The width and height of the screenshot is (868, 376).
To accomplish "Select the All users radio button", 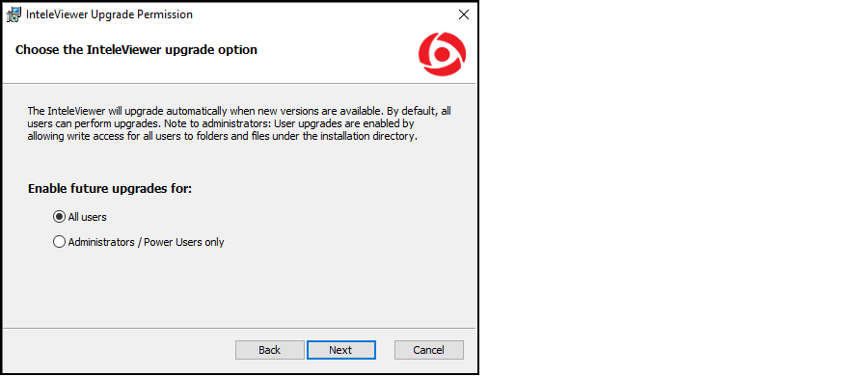I will click(x=59, y=217).
